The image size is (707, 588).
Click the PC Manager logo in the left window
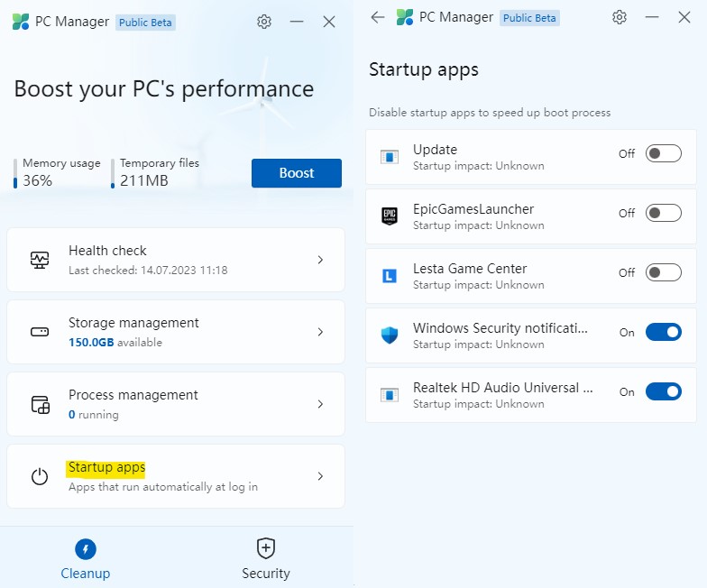[21, 22]
